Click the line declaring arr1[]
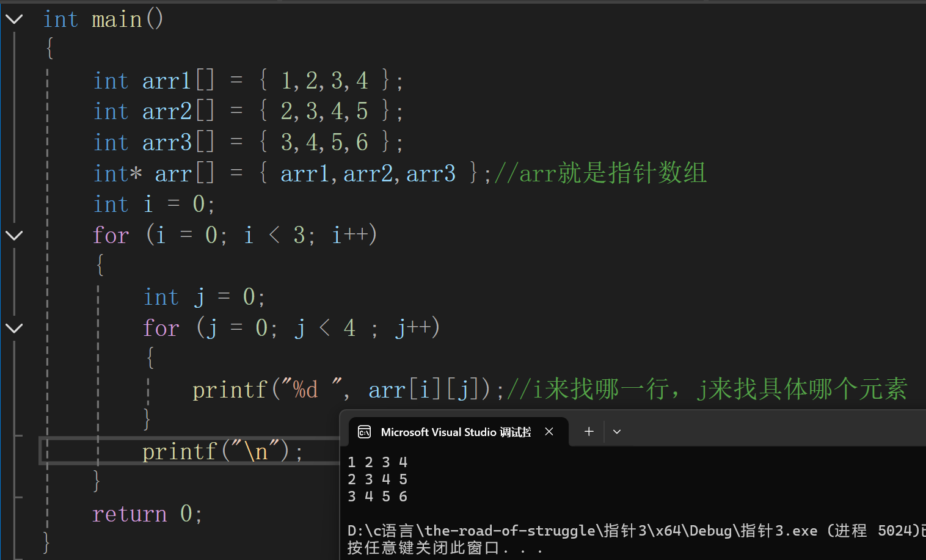Image resolution: width=926 pixels, height=560 pixels. (x=248, y=81)
